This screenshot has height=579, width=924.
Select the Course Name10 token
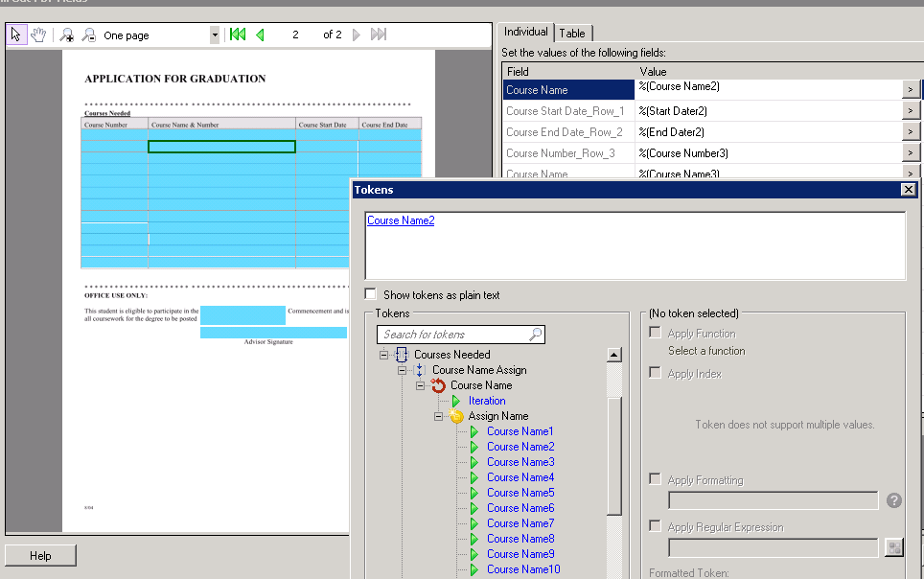tap(523, 569)
